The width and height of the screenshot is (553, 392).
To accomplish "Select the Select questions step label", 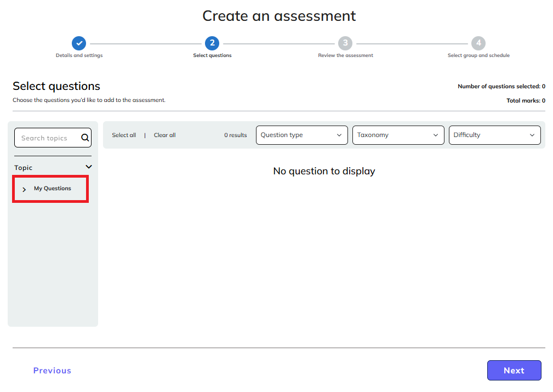I will click(212, 55).
